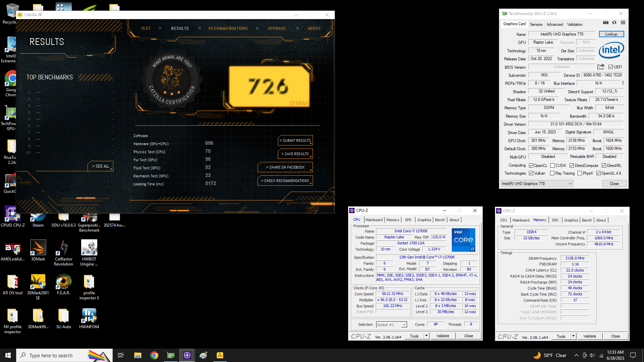
Task: Open the UPGRADE tab in Catzilla
Action: click(277, 28)
